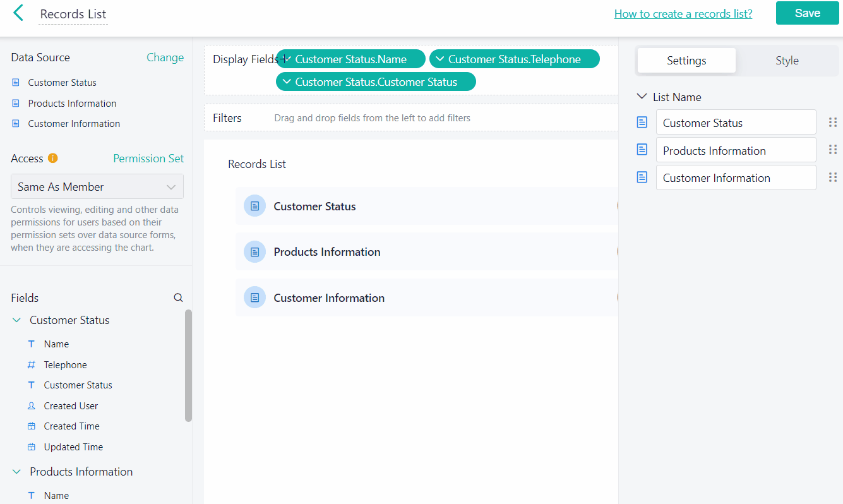This screenshot has width=843, height=504.
Task: Switch to the Style tab
Action: click(x=786, y=61)
